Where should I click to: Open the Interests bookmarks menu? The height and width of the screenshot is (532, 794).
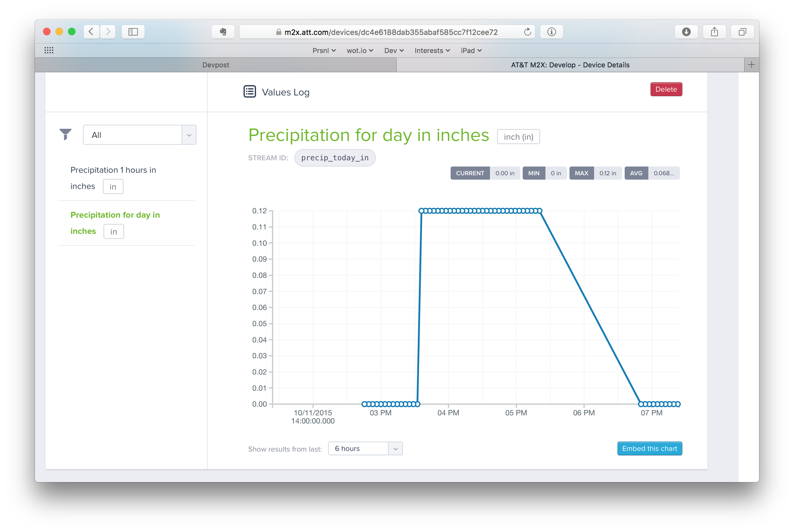point(432,51)
